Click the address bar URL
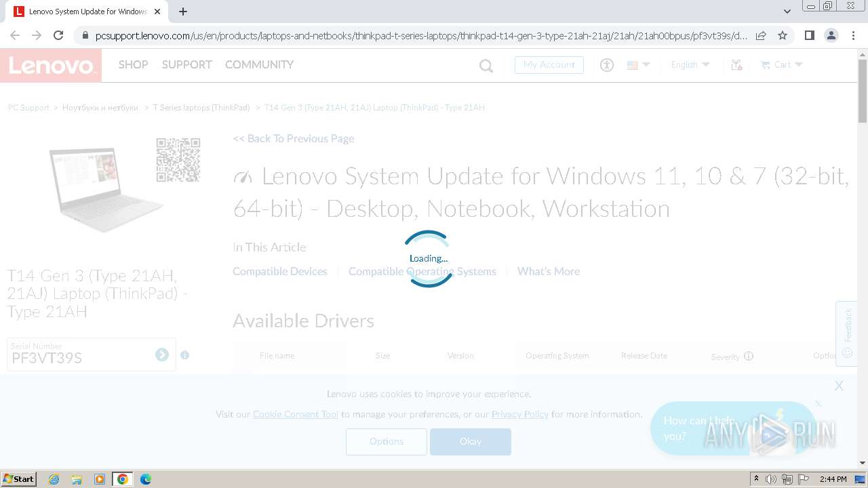 (x=421, y=35)
